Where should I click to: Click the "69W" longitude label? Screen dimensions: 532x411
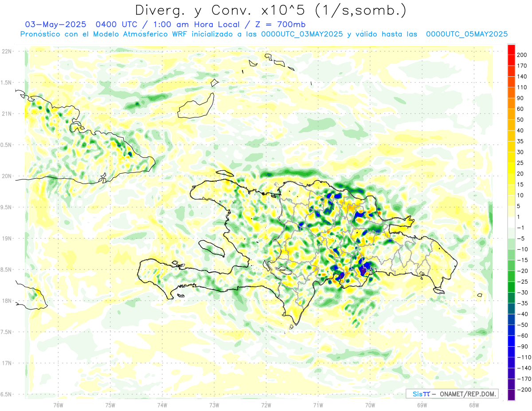coord(422,405)
